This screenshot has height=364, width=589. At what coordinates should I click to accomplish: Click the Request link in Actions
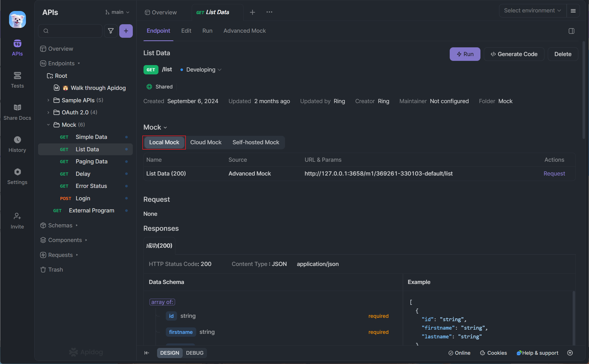(x=554, y=174)
